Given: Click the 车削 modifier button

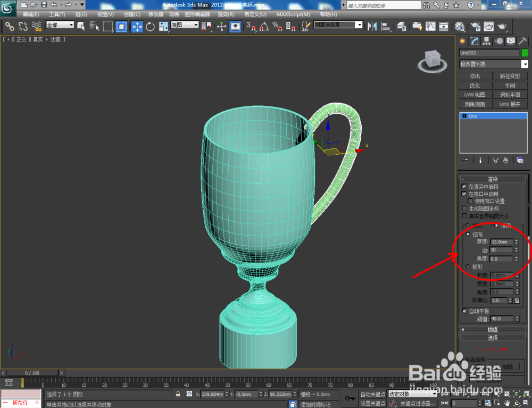Looking at the screenshot, I should [x=510, y=86].
